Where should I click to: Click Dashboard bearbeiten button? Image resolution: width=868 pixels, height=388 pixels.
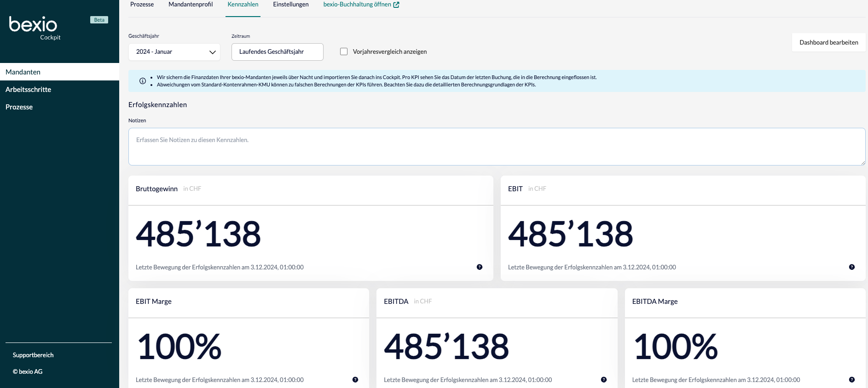point(828,42)
